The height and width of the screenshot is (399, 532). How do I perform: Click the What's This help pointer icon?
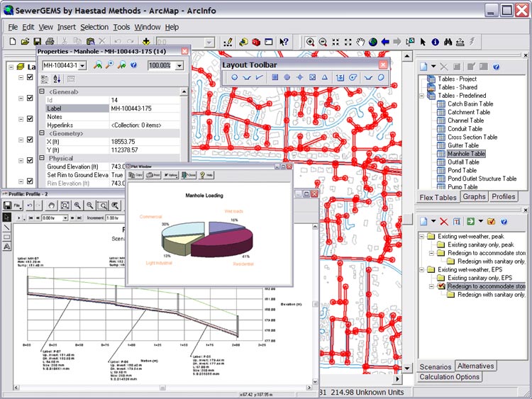[x=284, y=42]
